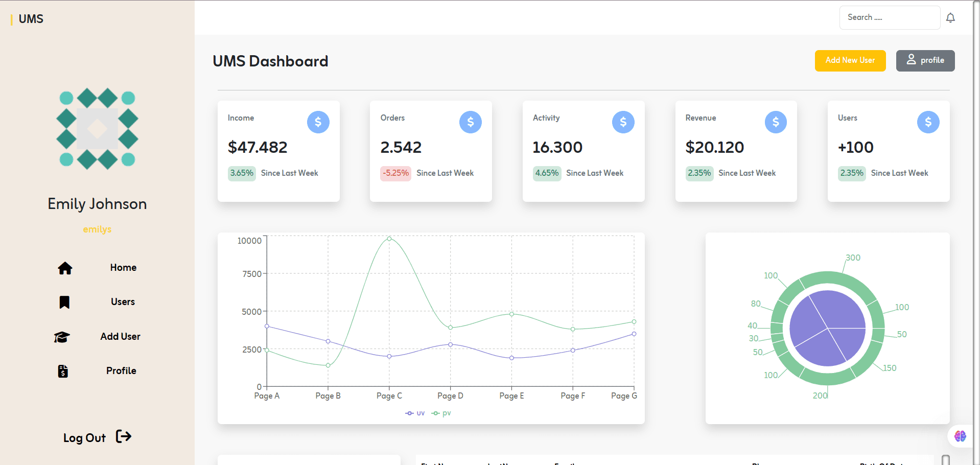
Task: Click the dollar icon on Users card
Action: pos(928,122)
